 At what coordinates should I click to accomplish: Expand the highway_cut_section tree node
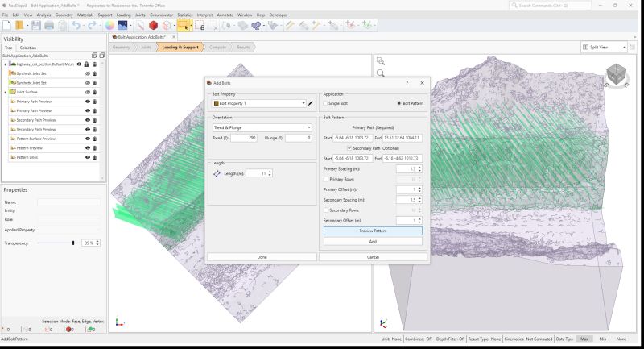pos(6,64)
